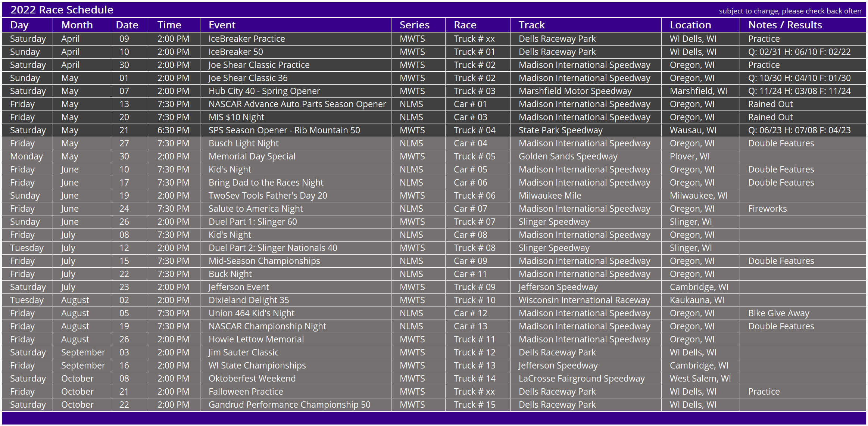Click 'Q: 11/24 H: 03/08 F: 11/24' result
Viewport: 868px width, 426px height.
(x=799, y=91)
